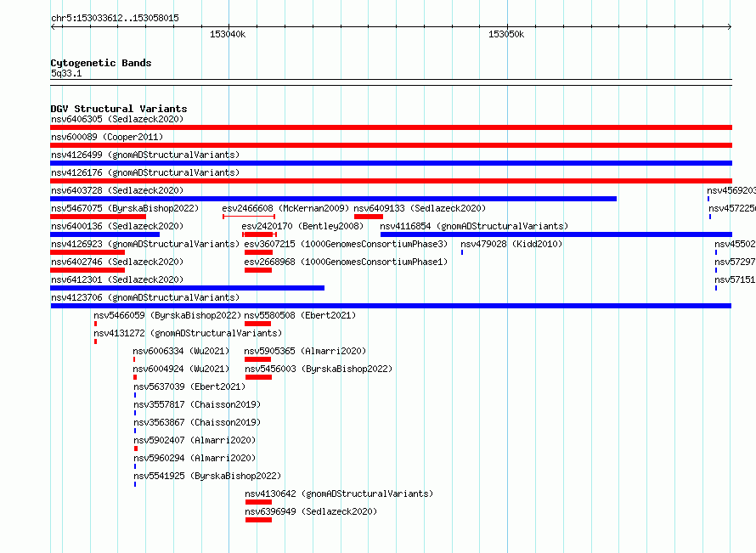This screenshot has width=756, height=553.
Task: Click the blue bar under nsv6412301
Action: 187,288
